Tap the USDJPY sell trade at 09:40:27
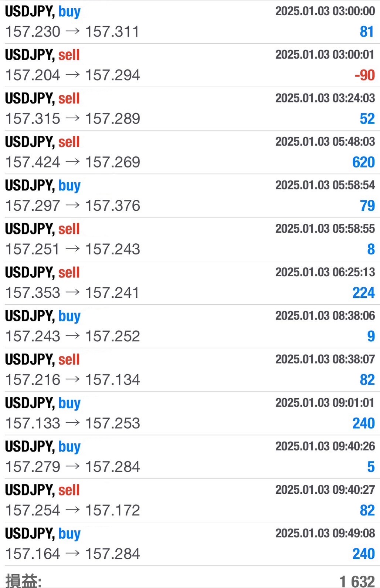 (x=190, y=500)
